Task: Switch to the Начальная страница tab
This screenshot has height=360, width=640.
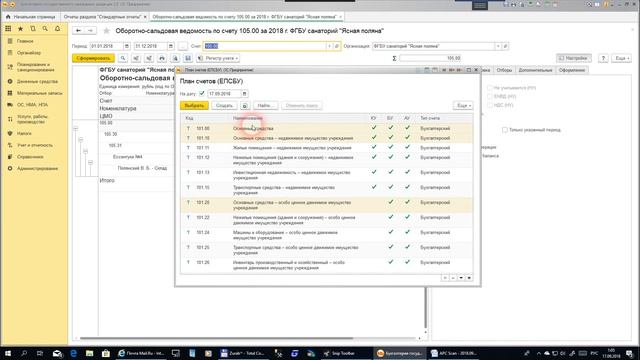Action: [x=31, y=17]
